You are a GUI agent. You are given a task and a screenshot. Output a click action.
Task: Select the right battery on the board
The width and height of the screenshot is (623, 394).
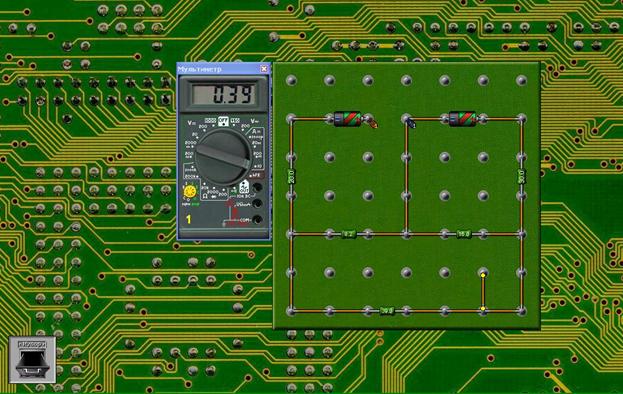click(x=462, y=119)
